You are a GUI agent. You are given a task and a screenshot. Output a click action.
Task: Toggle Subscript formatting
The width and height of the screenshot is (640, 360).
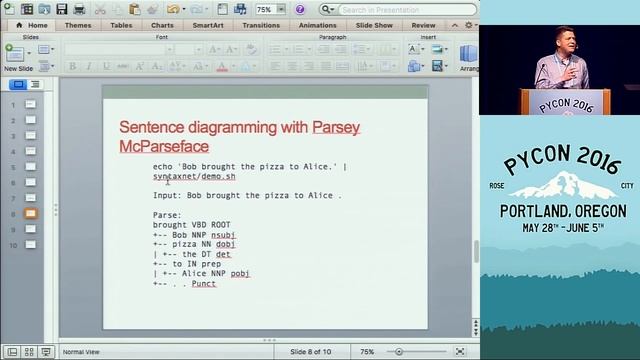click(157, 66)
